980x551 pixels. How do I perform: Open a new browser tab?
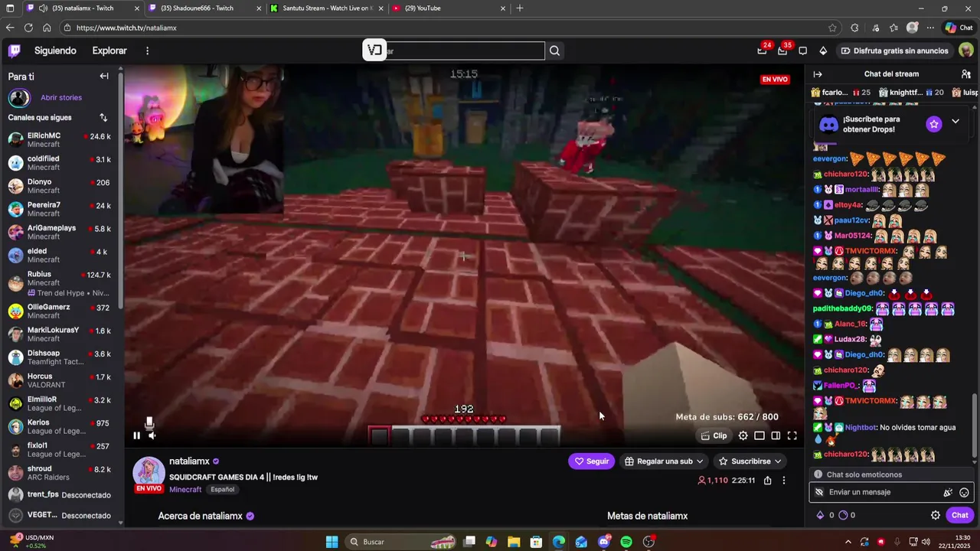(520, 8)
